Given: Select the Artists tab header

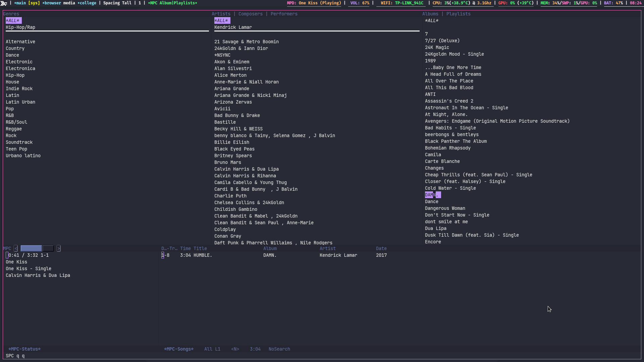Looking at the screenshot, I should tap(221, 14).
